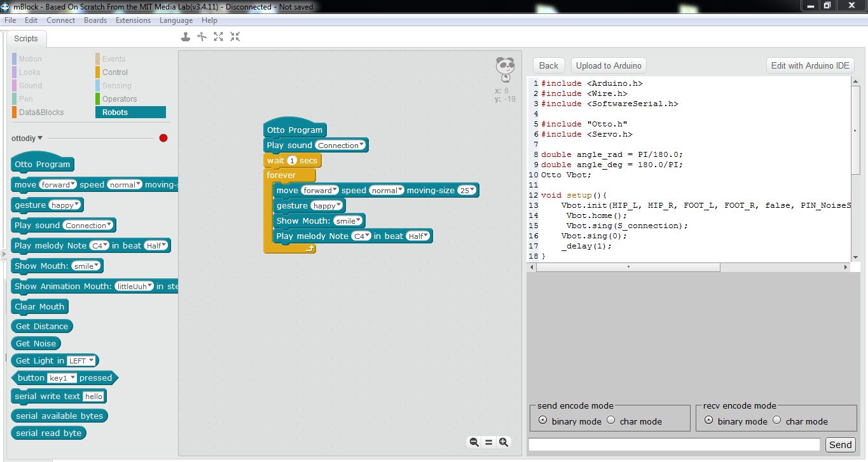The width and height of the screenshot is (868, 462).
Task: Reset script zoom with equals icon
Action: (489, 442)
